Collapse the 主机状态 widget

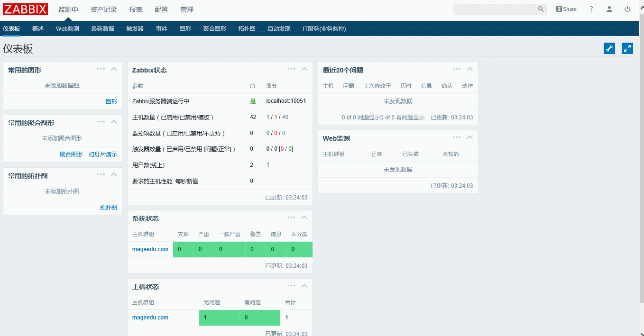click(304, 286)
